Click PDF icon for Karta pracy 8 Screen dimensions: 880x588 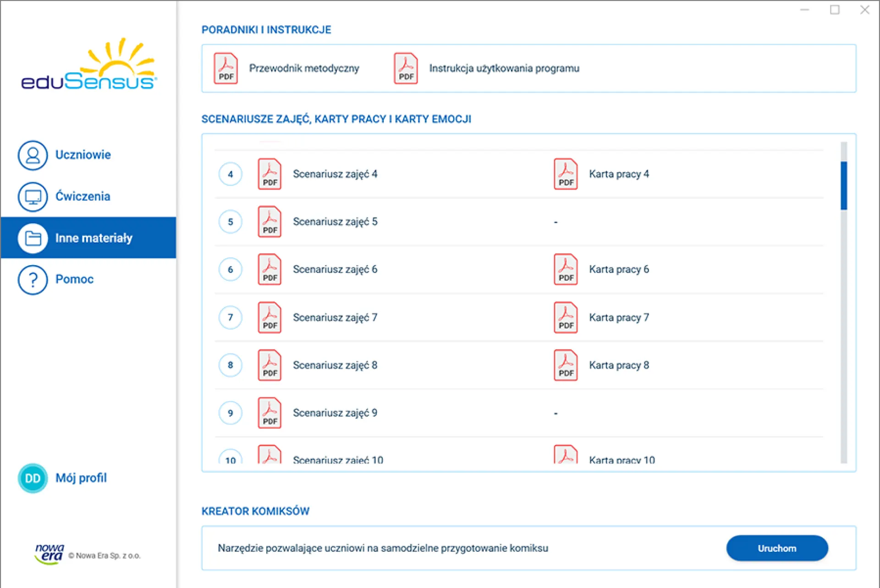(566, 365)
